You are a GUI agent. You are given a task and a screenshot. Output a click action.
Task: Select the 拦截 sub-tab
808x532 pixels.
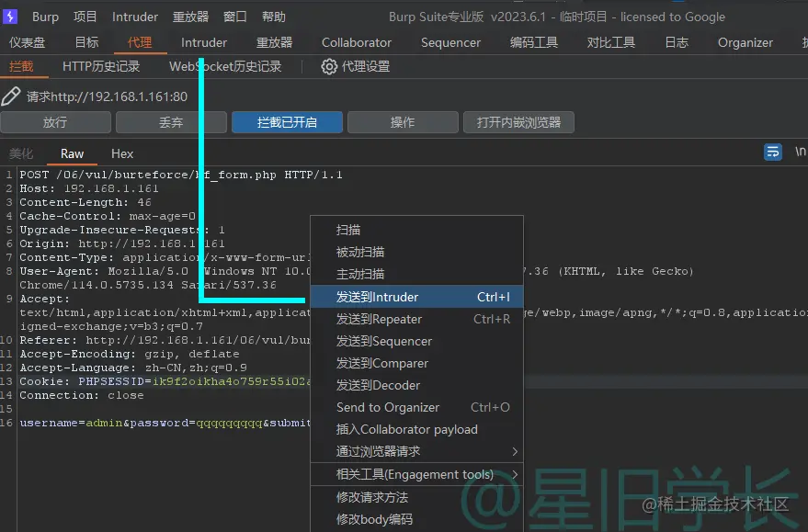click(x=21, y=66)
